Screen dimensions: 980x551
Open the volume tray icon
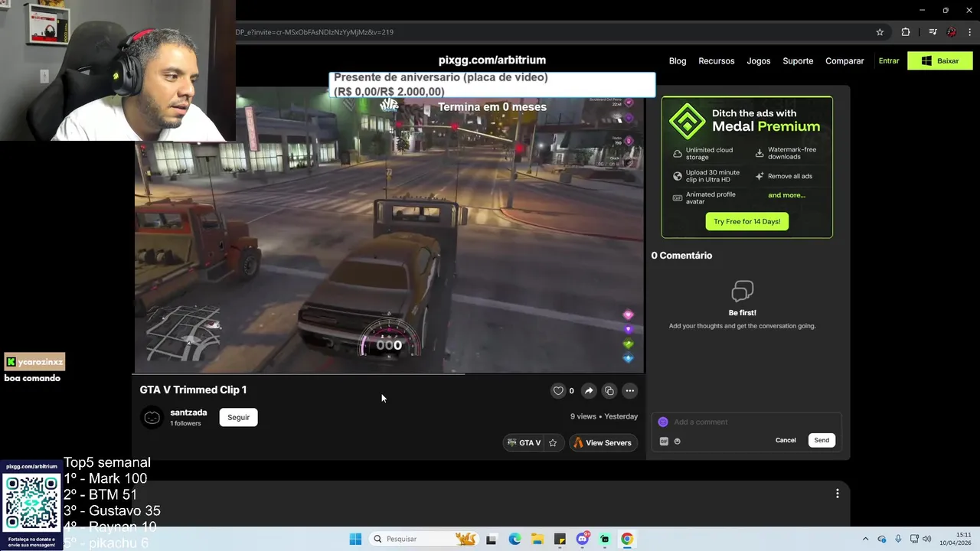click(927, 539)
